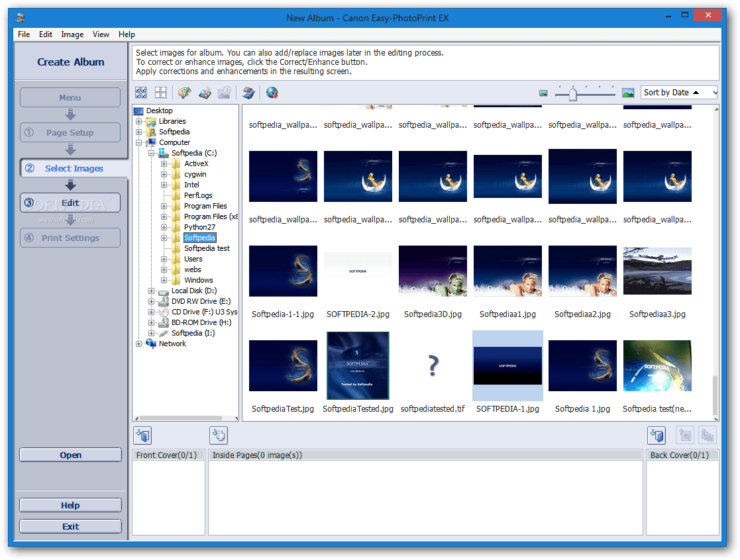Viewport: 740px width, 560px height.
Task: Select the Python27 folder
Action: coord(199,227)
